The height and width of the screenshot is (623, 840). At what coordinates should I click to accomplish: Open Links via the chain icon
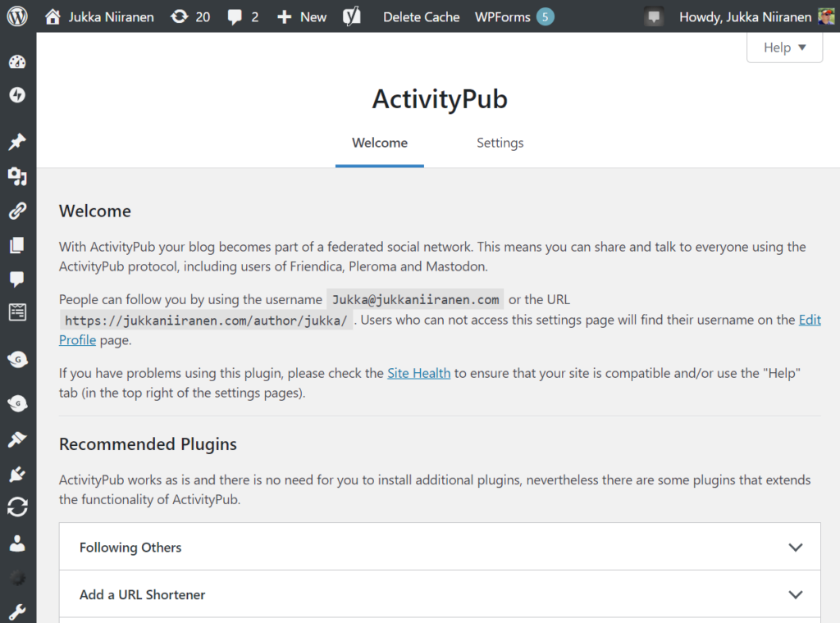(x=17, y=211)
